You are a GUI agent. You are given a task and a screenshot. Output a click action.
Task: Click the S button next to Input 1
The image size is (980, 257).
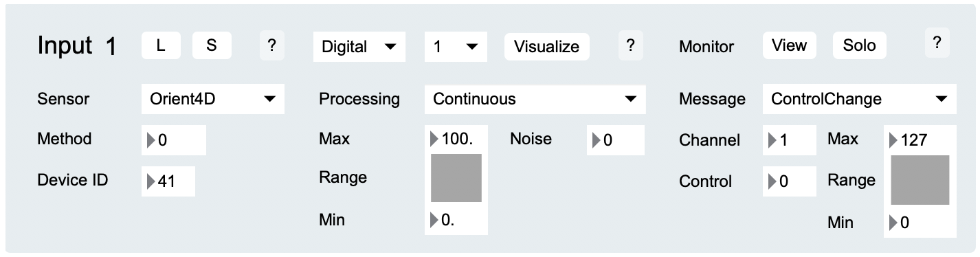(x=212, y=46)
